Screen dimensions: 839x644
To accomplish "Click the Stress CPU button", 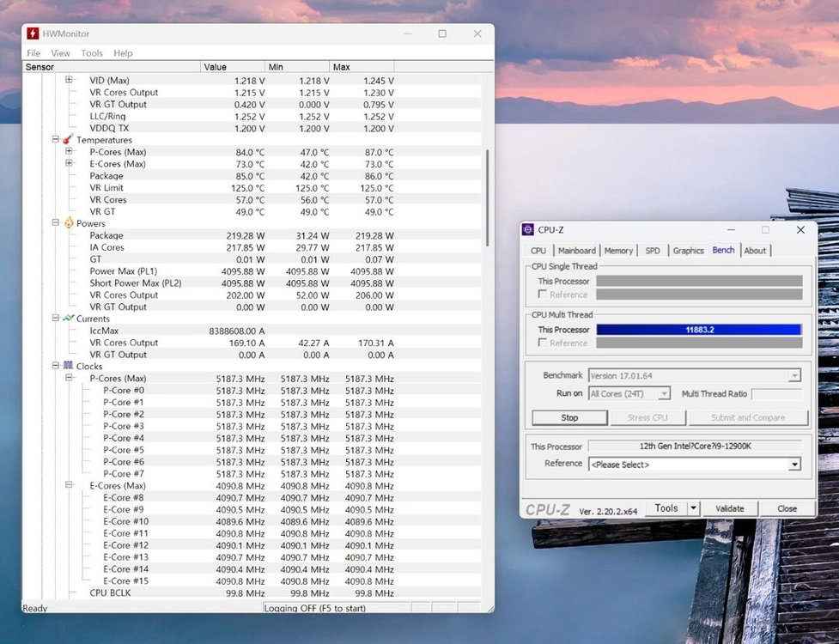I will pos(647,418).
